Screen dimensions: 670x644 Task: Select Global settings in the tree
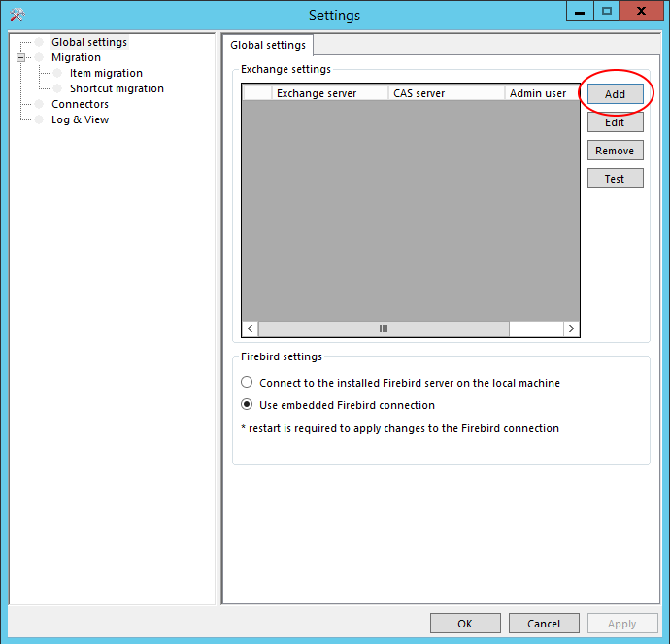pos(89,42)
